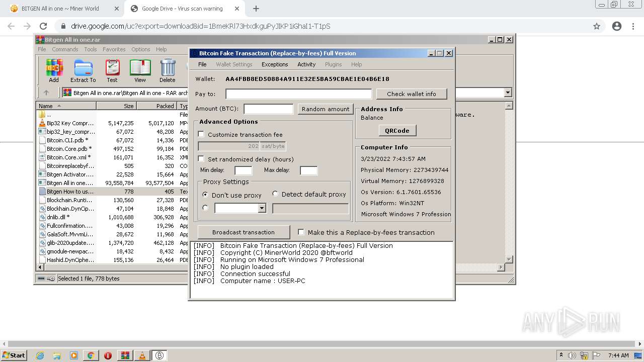644x362 pixels.
Task: Enable Set randomized delay checkbox
Action: [x=201, y=159]
